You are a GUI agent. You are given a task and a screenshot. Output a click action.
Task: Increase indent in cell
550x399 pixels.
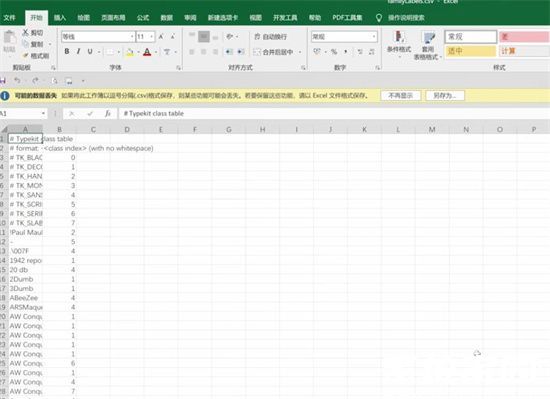click(x=241, y=52)
